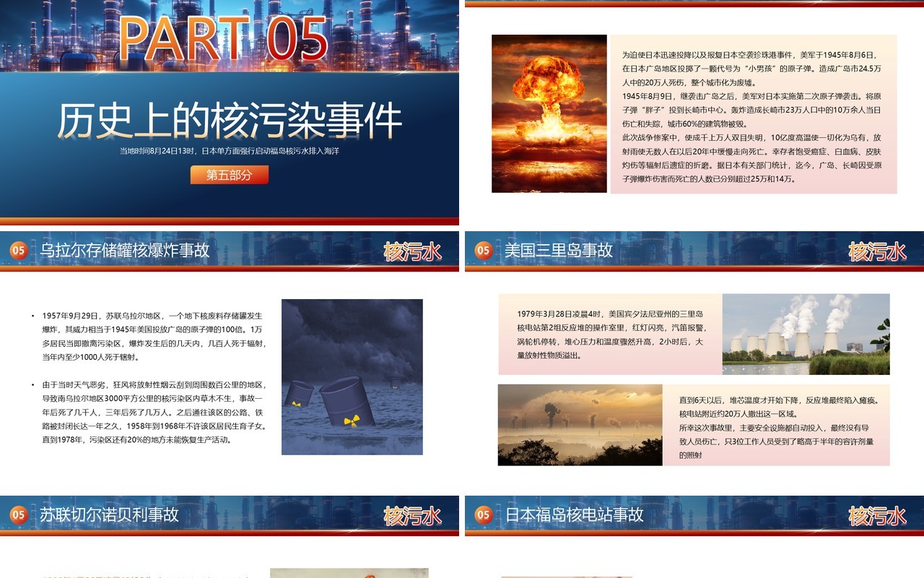Click the cooling towers power plant photo
This screenshot has width=924, height=578.
point(806,334)
